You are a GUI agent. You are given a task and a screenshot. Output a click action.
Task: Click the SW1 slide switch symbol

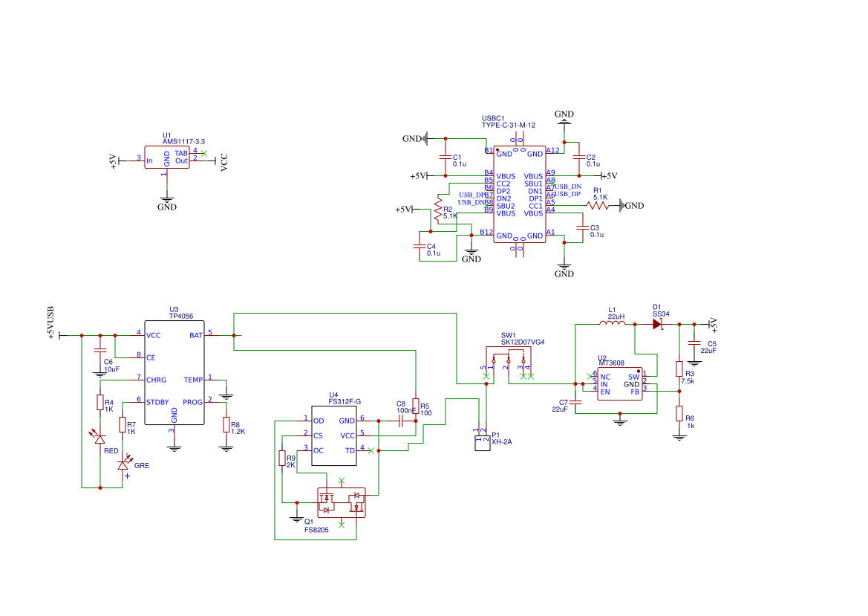(x=508, y=363)
